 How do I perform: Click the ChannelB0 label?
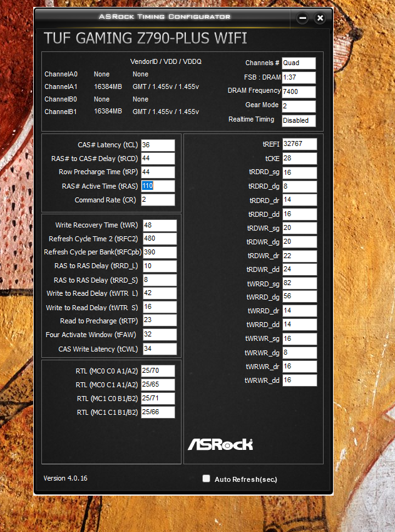61,99
